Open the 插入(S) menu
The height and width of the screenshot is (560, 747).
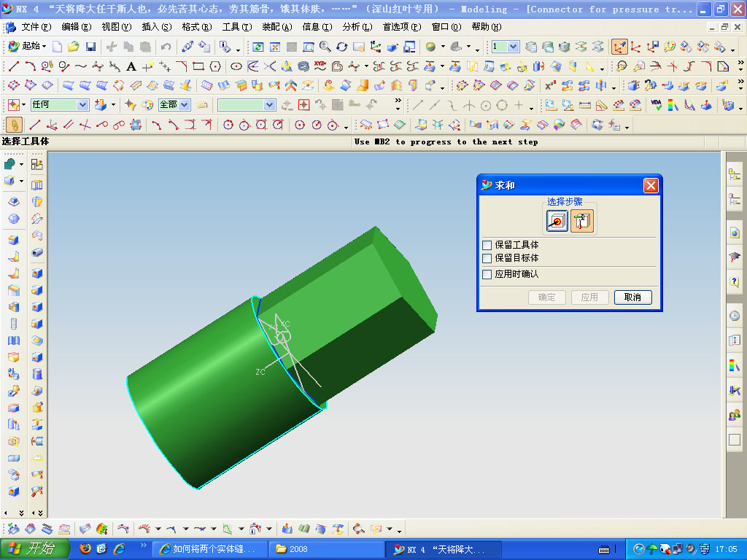click(156, 27)
